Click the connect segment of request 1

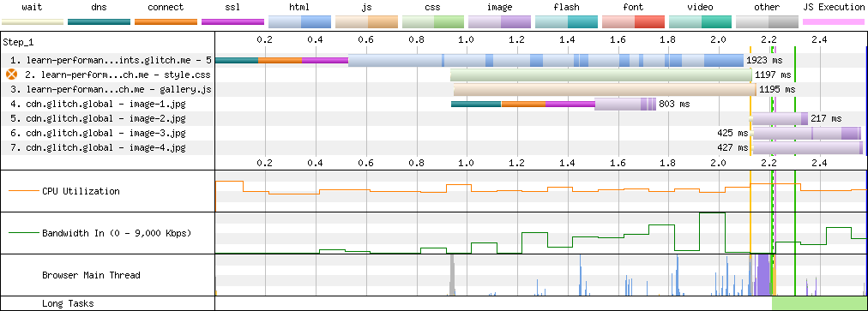[x=280, y=60]
